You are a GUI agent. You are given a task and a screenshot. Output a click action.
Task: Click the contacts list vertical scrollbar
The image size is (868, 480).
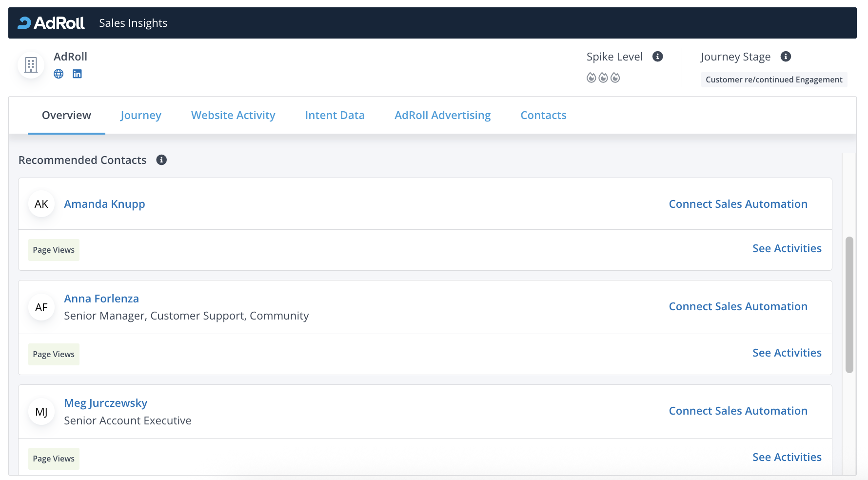pyautogui.click(x=849, y=305)
